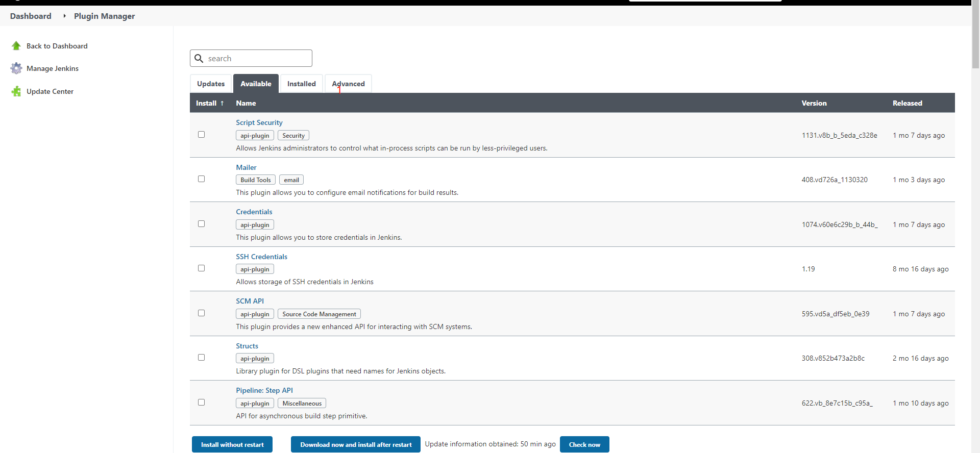Click into the plugin search field
This screenshot has height=453, width=980.
pos(251,58)
